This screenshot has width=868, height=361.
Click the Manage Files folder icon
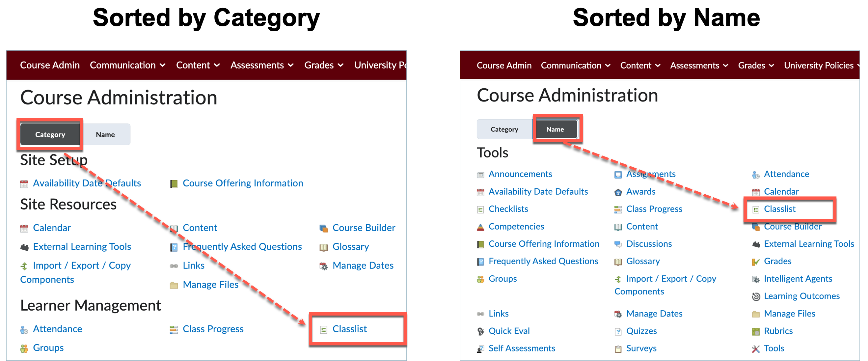point(174,285)
